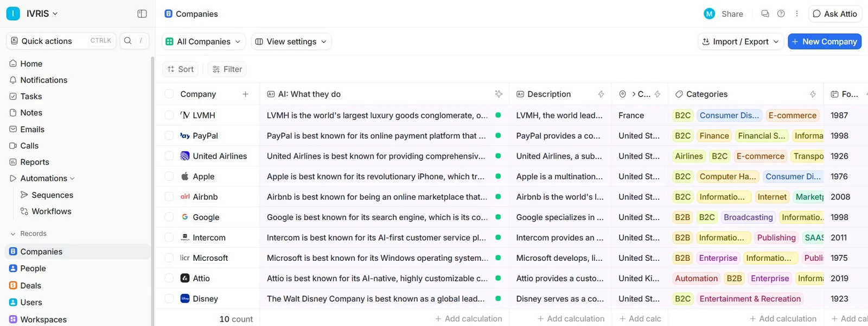This screenshot has width=868, height=326.
Task: Check the Disney row checkbox
Action: click(169, 298)
